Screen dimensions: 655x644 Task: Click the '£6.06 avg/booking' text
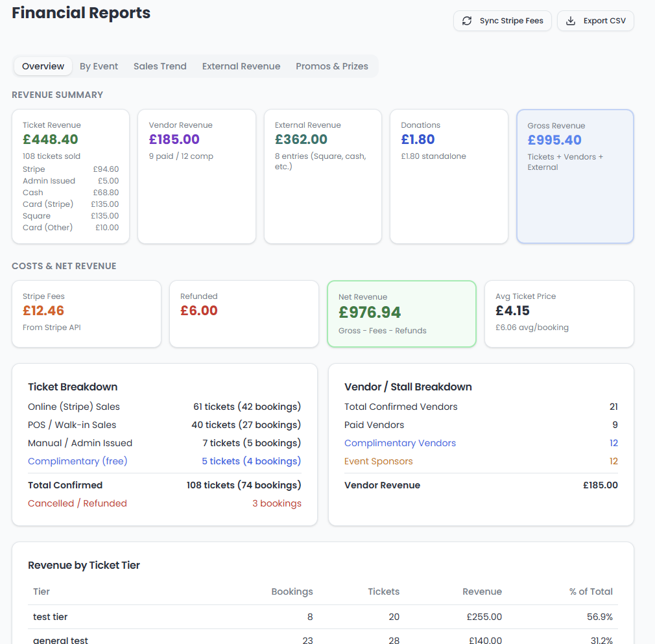532,328
